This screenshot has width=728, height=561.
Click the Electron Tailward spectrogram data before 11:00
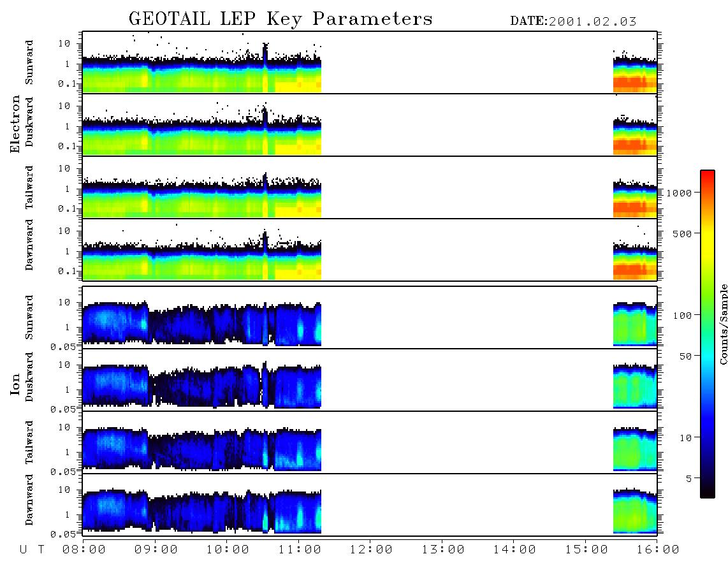tap(201, 200)
